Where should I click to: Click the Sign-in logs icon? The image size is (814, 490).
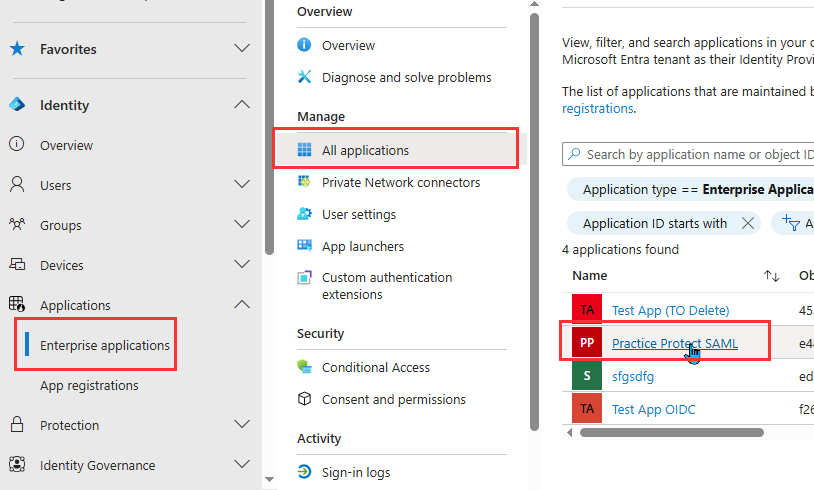[304, 472]
